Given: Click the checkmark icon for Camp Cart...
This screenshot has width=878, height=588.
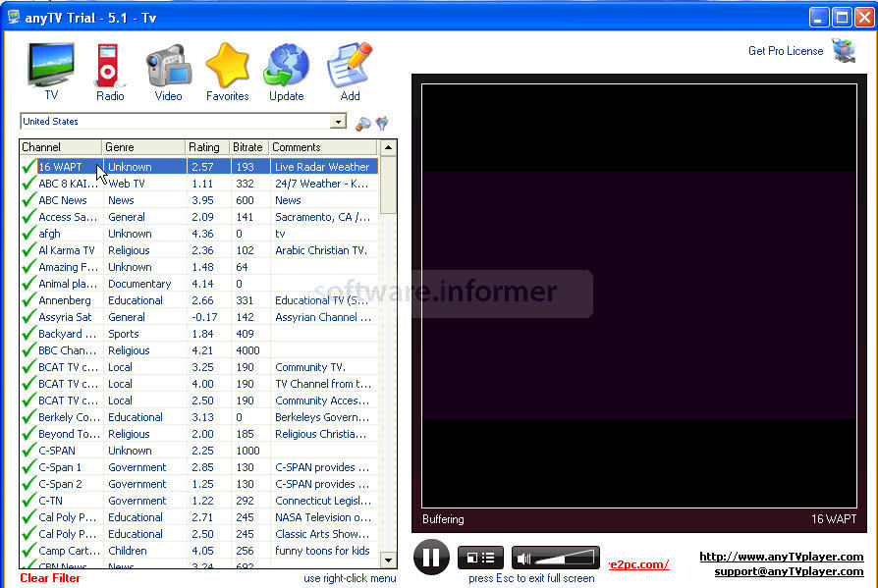Looking at the screenshot, I should pyautogui.click(x=29, y=551).
